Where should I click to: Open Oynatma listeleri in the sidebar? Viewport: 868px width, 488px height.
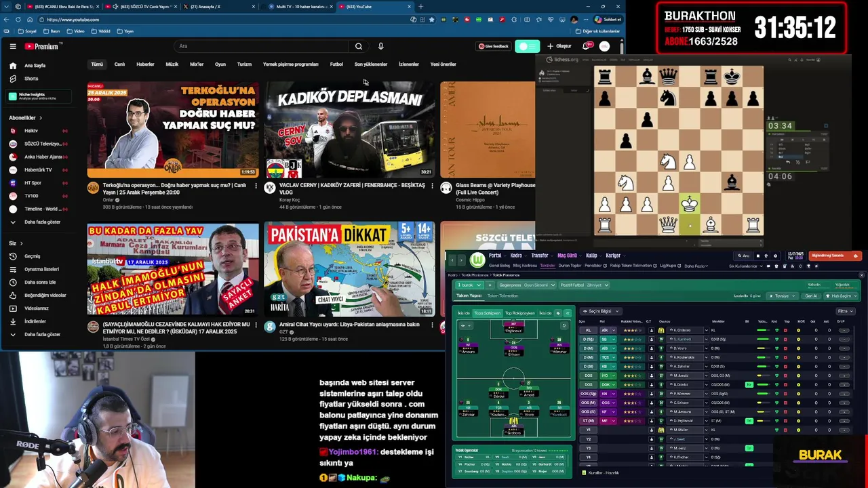(x=41, y=269)
